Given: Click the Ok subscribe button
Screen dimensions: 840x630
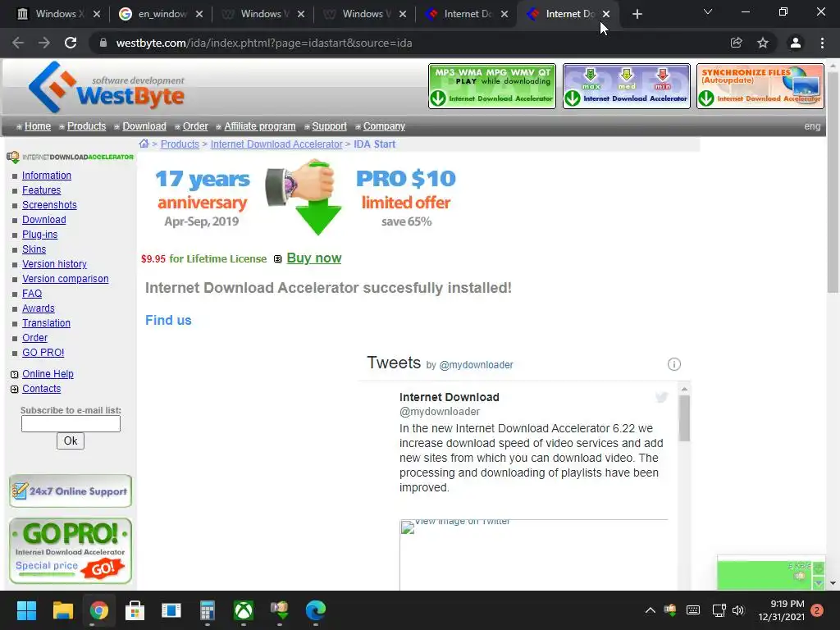Looking at the screenshot, I should (x=71, y=441).
